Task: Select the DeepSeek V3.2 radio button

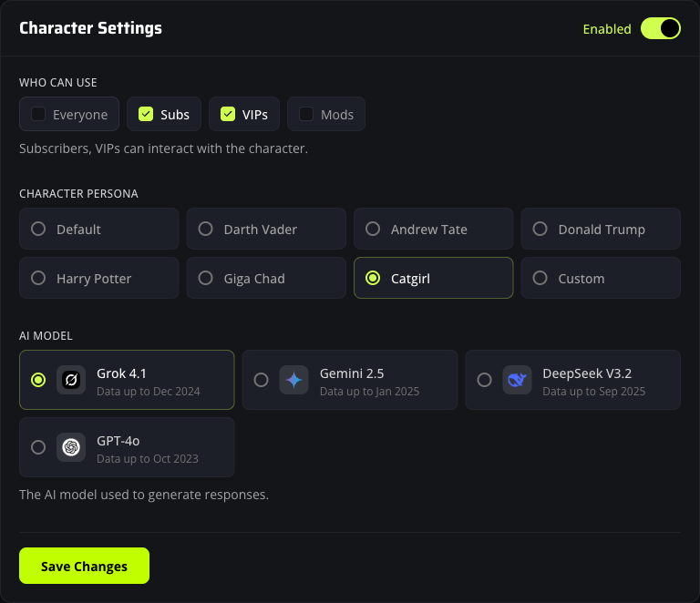Action: pyautogui.click(x=484, y=380)
